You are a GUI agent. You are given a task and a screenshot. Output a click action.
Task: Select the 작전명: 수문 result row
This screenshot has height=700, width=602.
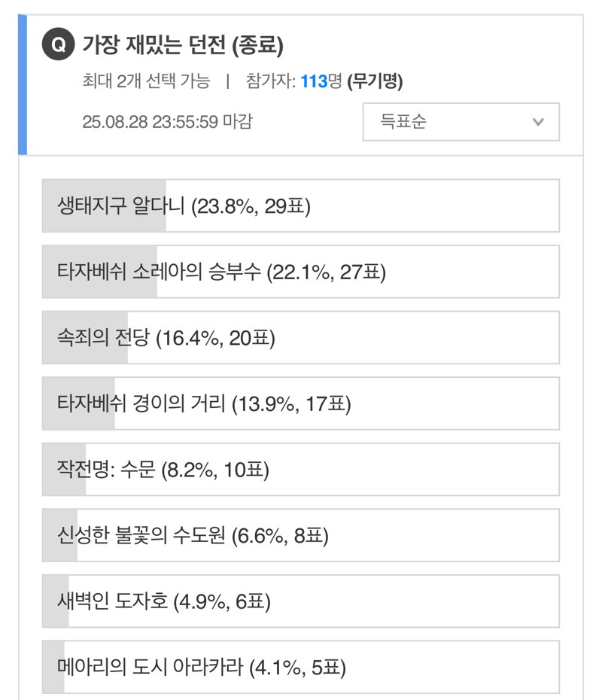(301, 469)
